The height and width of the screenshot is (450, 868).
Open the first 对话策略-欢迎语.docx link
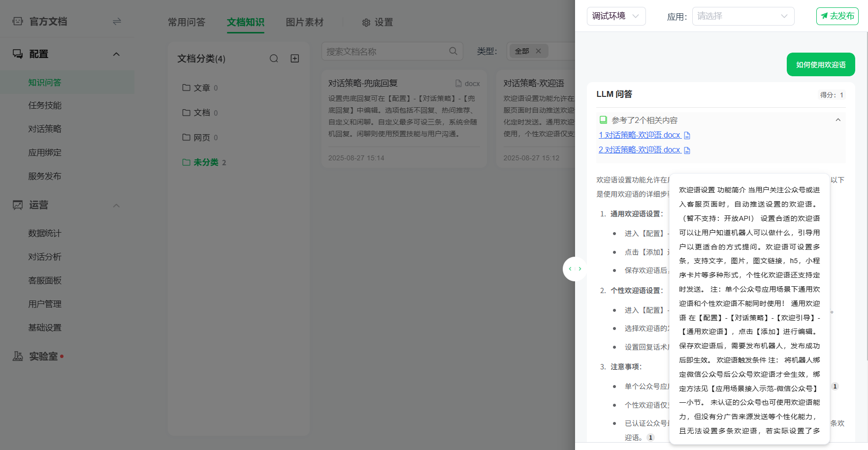tap(639, 135)
